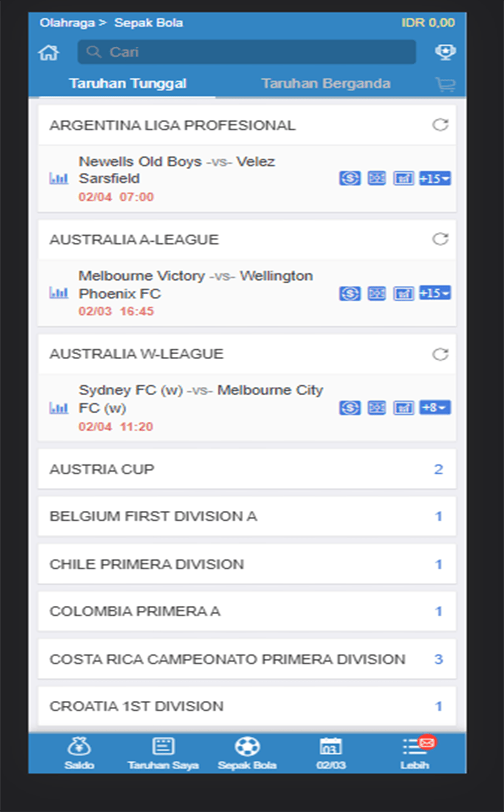Expand +15 markets for Newells Old Boys match
Screen dimensions: 504x812
[435, 179]
